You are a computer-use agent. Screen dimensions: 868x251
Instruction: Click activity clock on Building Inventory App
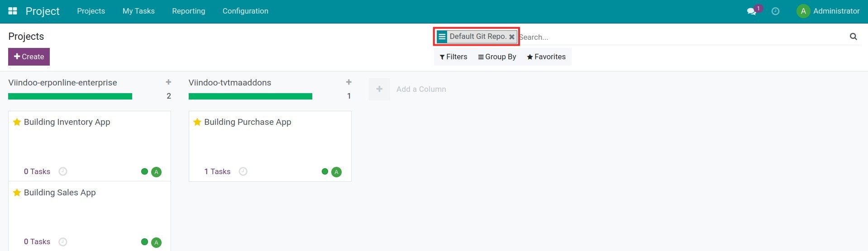pyautogui.click(x=63, y=171)
